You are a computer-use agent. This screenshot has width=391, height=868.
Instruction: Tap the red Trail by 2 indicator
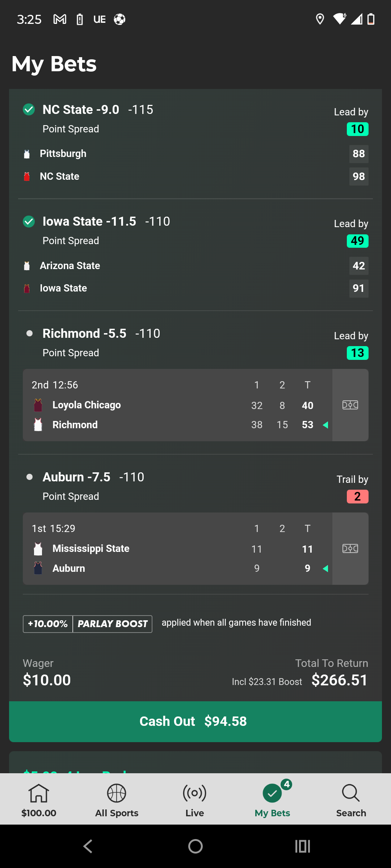point(357,497)
